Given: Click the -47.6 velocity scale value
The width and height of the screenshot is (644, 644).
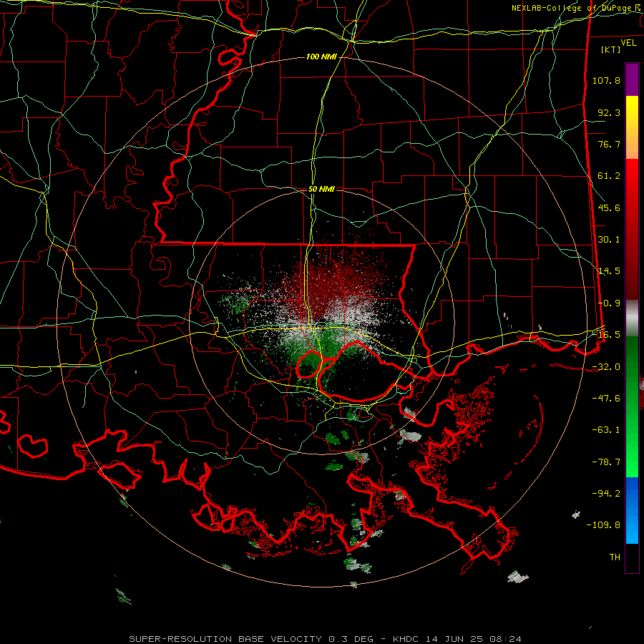Looking at the screenshot, I should pos(606,399).
